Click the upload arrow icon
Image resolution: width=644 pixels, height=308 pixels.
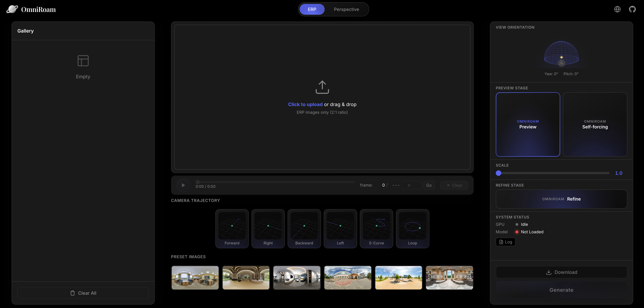point(322,87)
